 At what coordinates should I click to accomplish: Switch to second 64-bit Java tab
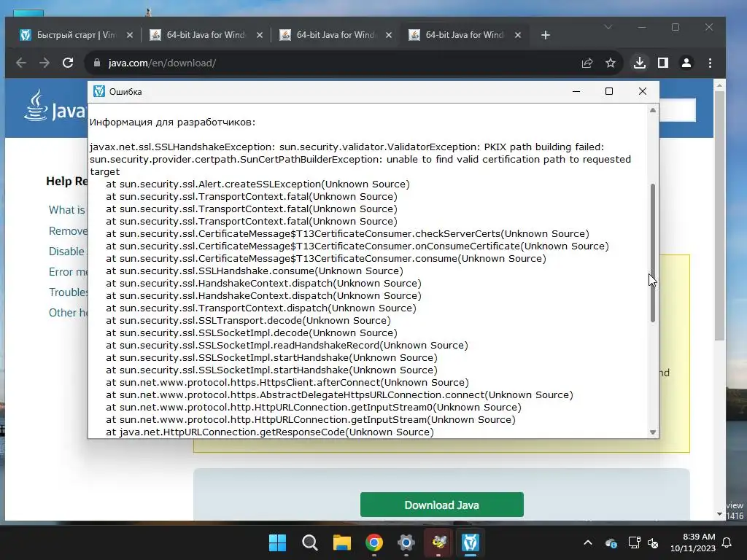(x=206, y=35)
